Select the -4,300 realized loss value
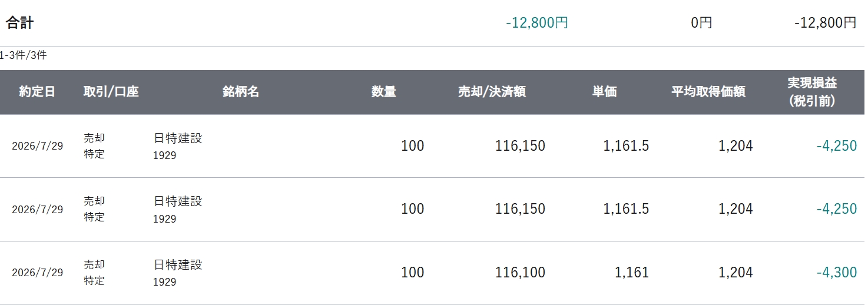The width and height of the screenshot is (868, 308). point(837,273)
